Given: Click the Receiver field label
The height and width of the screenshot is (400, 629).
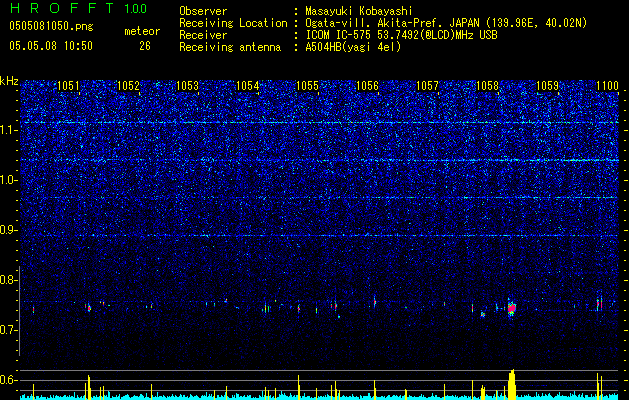Looking at the screenshot, I should [x=203, y=35].
